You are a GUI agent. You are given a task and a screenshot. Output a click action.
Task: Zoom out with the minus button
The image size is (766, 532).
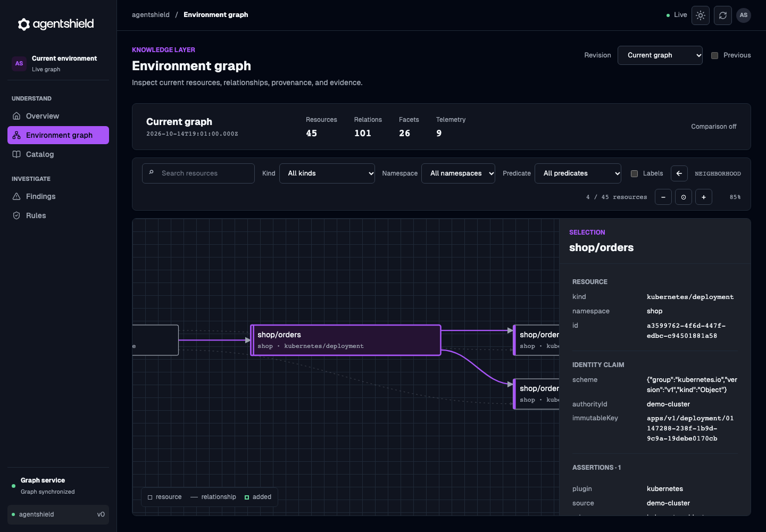(x=663, y=197)
